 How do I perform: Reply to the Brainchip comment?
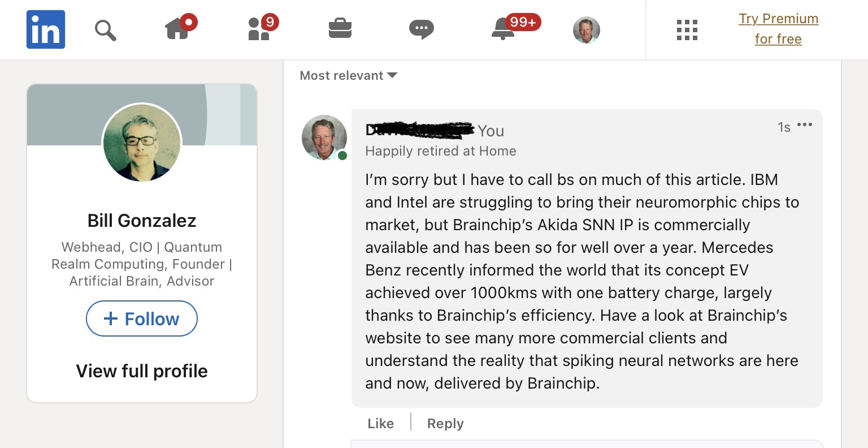click(445, 424)
